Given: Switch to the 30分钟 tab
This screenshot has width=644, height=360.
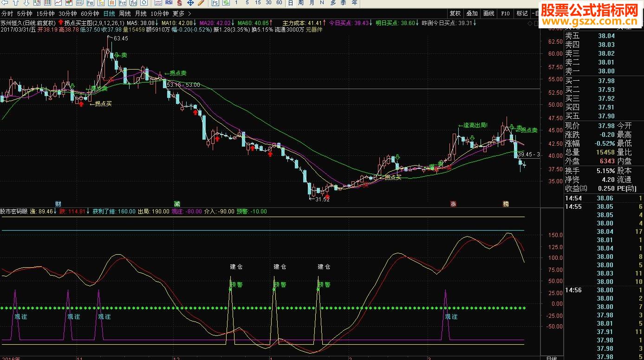Looking at the screenshot, I should 67,13.
